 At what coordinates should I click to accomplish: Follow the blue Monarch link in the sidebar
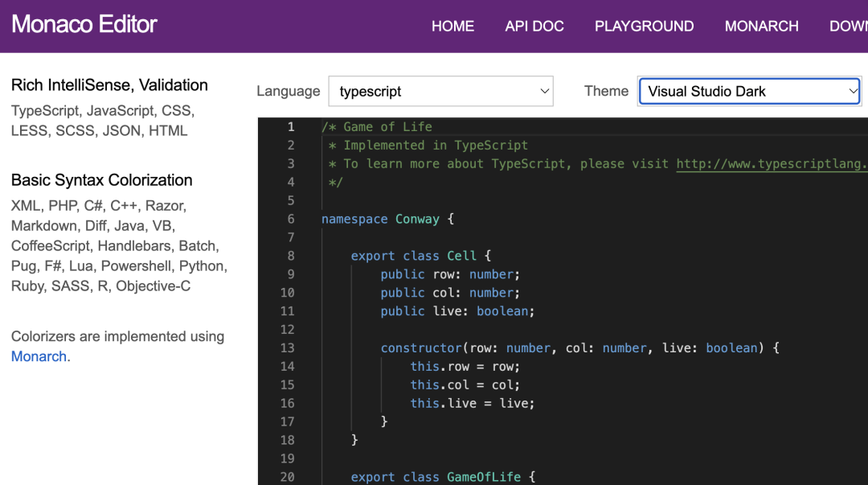[39, 356]
